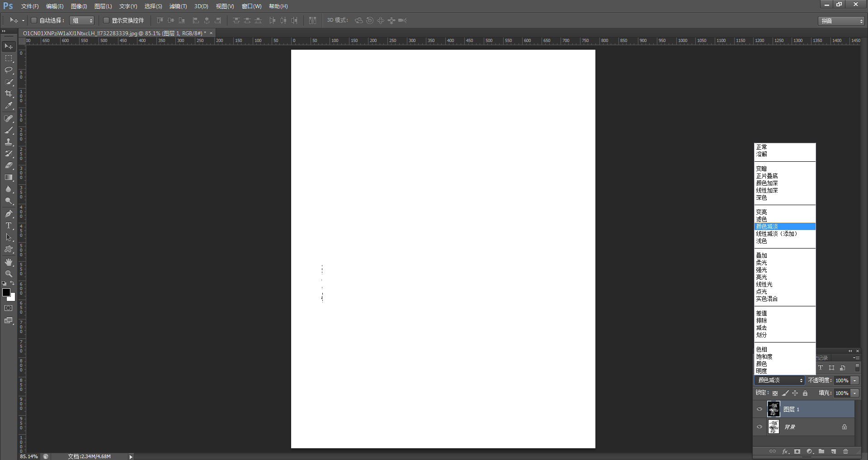
Task: Select the History Brush tool
Action: (9, 154)
